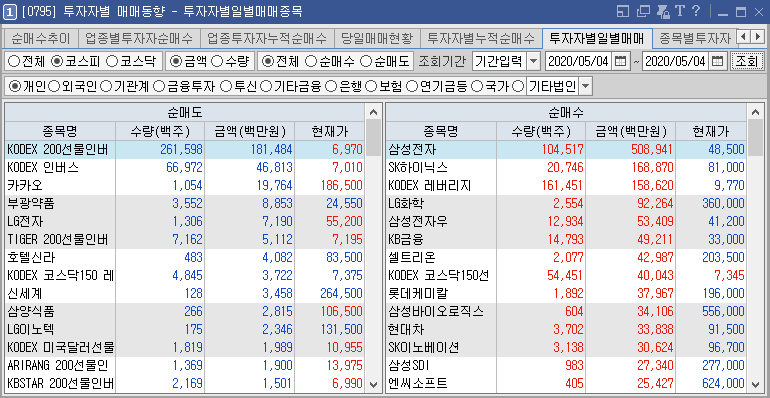This screenshot has width=770, height=398.
Task: Open help with the question mark icon
Action: click(x=696, y=11)
